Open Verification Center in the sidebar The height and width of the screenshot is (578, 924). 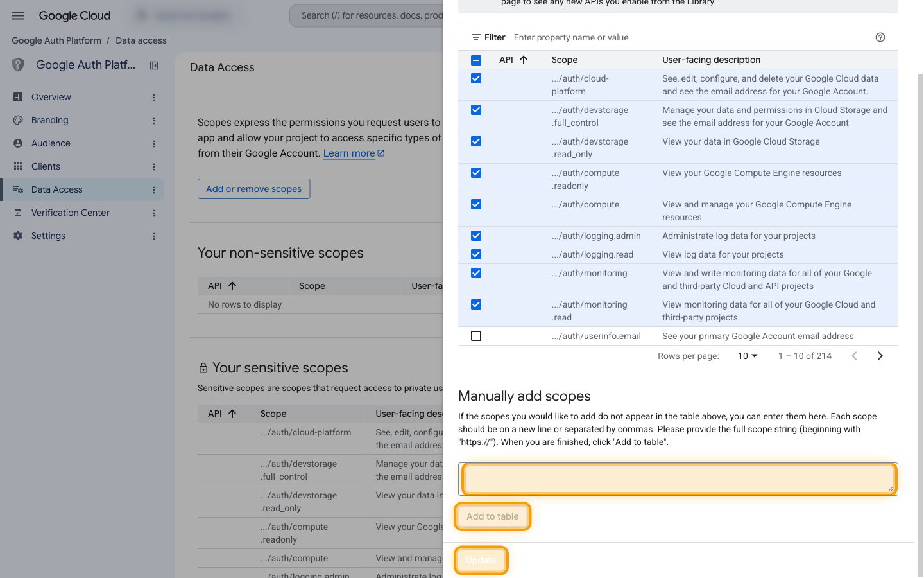pos(71,213)
